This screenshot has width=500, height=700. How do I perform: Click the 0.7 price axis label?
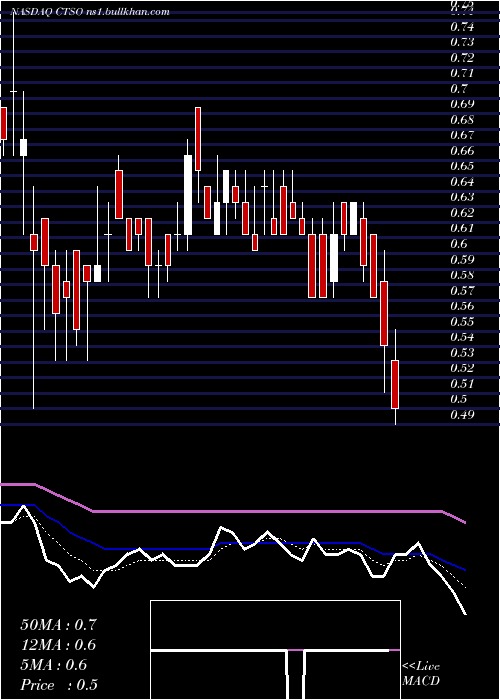459,89
